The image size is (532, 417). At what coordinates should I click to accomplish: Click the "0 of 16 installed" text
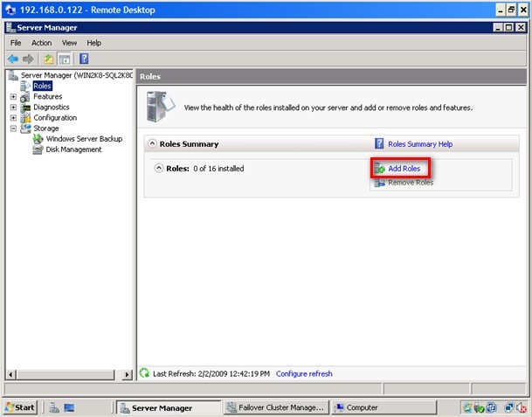[218, 169]
